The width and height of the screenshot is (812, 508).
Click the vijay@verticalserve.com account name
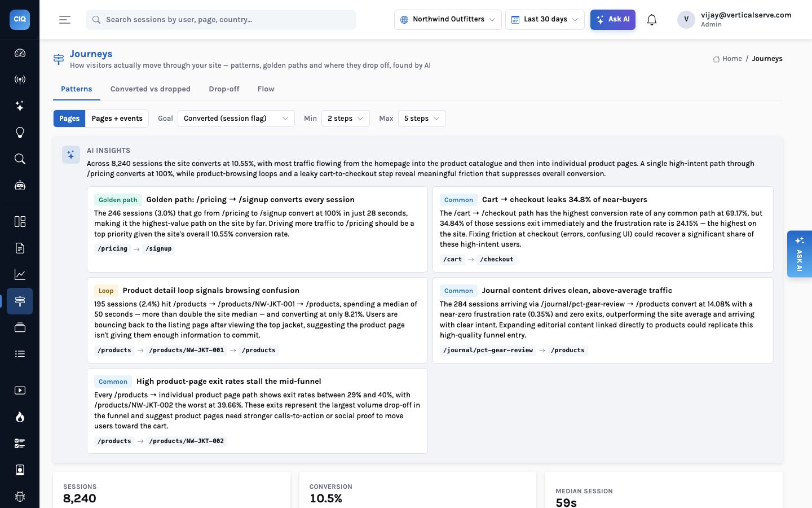[x=746, y=15]
